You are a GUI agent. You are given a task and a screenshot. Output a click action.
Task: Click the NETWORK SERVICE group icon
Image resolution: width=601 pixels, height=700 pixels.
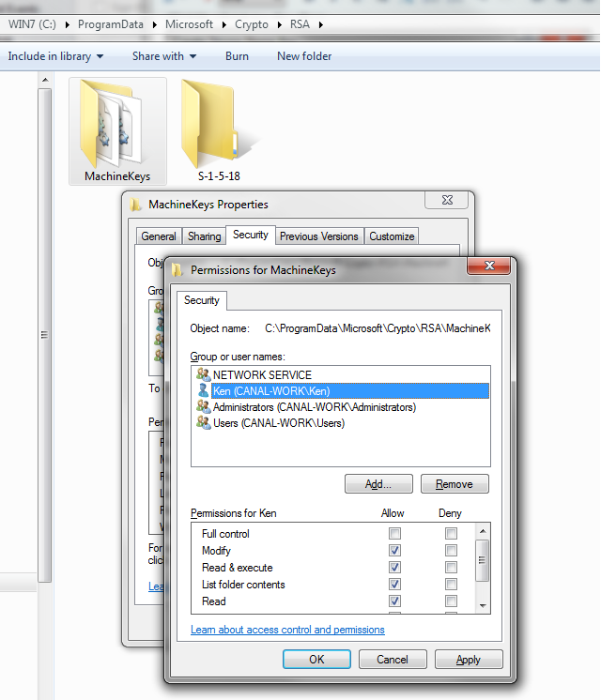[x=204, y=374]
